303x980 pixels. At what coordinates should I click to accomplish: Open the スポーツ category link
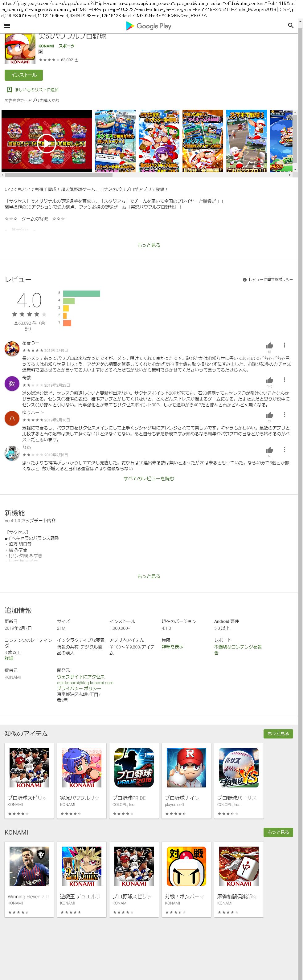[x=67, y=46]
